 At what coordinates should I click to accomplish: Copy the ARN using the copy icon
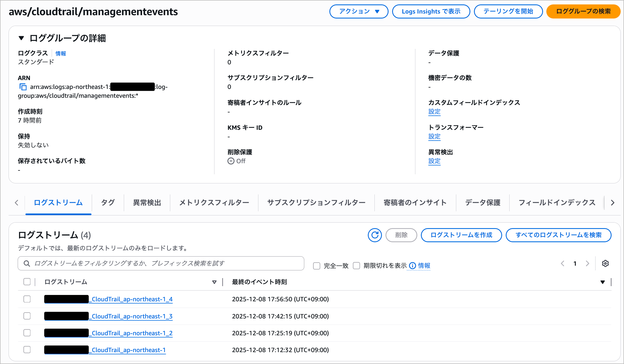click(23, 87)
